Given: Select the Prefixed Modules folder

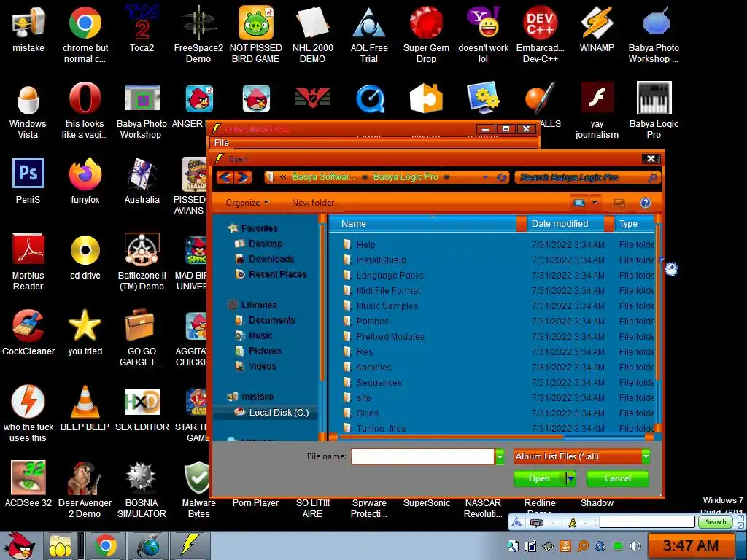Looking at the screenshot, I should 390,337.
